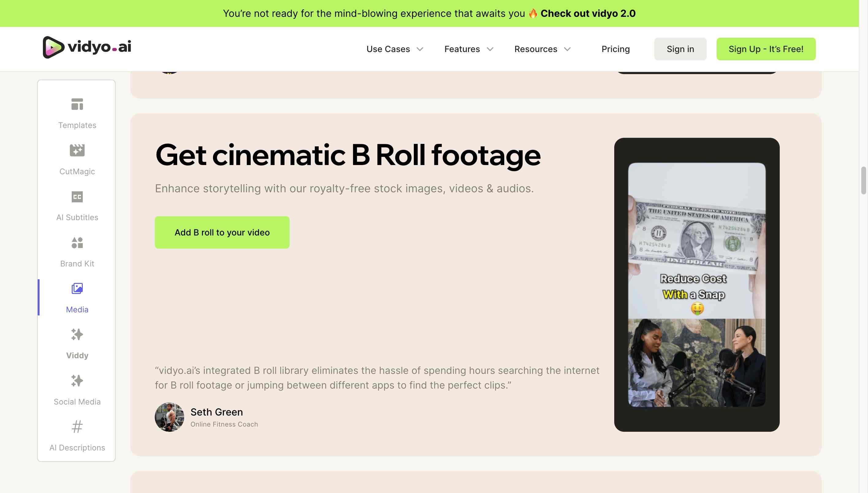Expand the Features menu
This screenshot has width=868, height=493.
tap(469, 49)
